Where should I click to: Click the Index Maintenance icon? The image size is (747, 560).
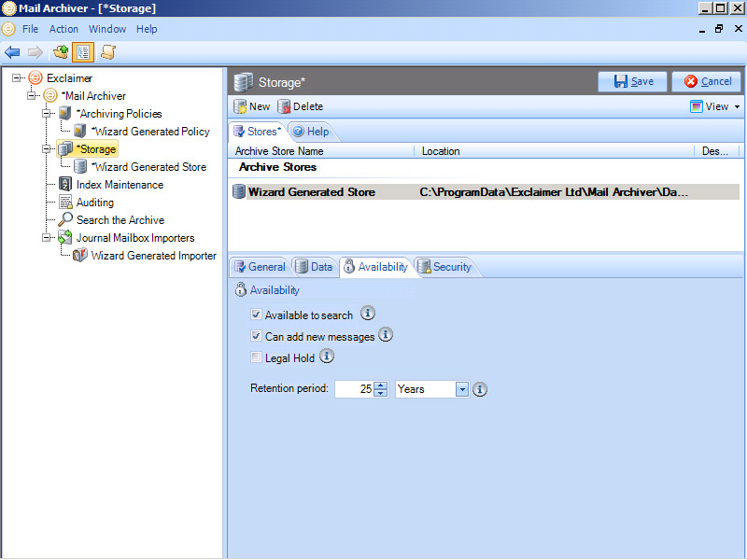[x=65, y=184]
